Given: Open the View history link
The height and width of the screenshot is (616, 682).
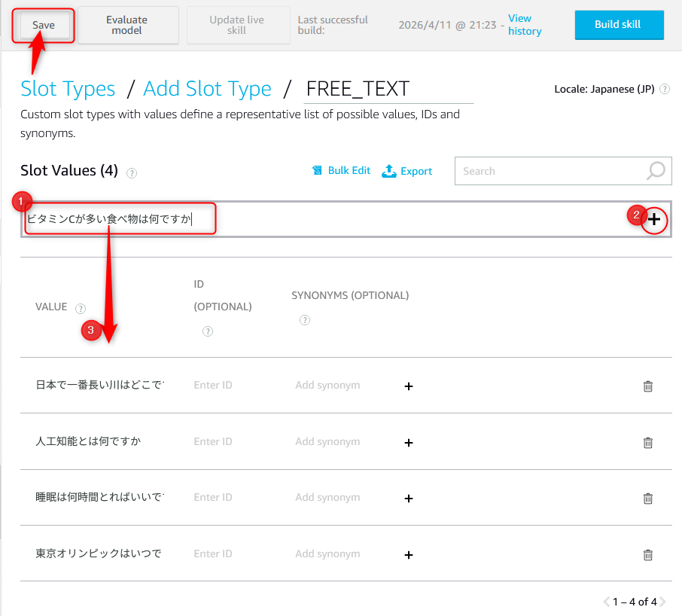Looking at the screenshot, I should click(x=524, y=25).
